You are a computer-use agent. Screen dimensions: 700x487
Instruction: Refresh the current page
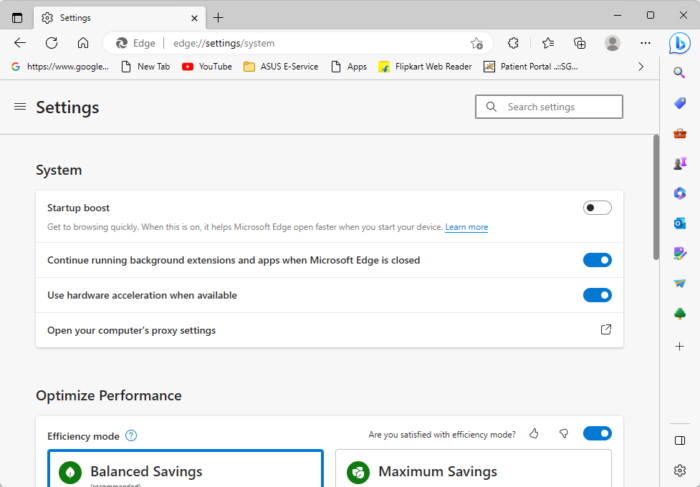51,43
